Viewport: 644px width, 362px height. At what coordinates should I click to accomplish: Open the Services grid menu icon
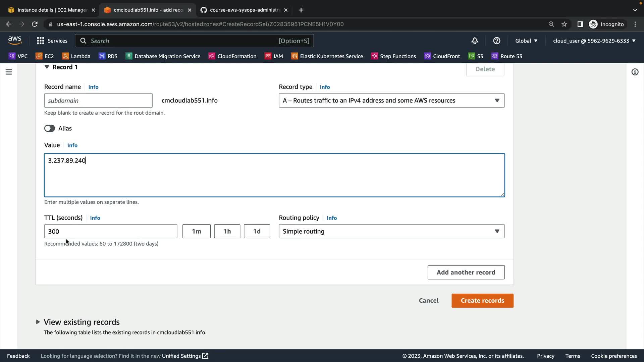(40, 41)
